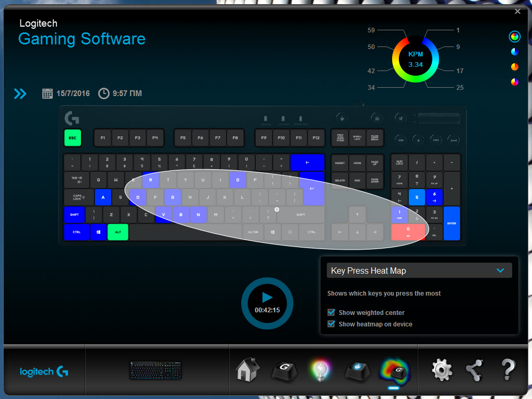
Task: Click the date text 15/7/2016
Action: pos(73,93)
